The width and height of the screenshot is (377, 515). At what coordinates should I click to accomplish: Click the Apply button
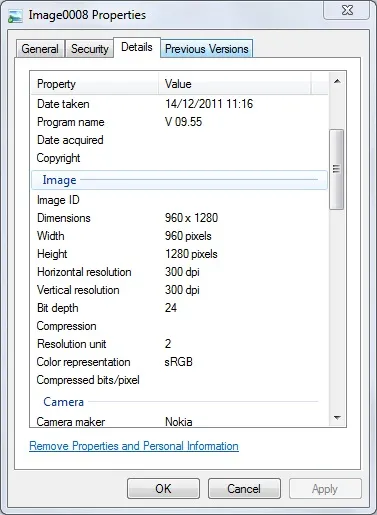point(325,489)
